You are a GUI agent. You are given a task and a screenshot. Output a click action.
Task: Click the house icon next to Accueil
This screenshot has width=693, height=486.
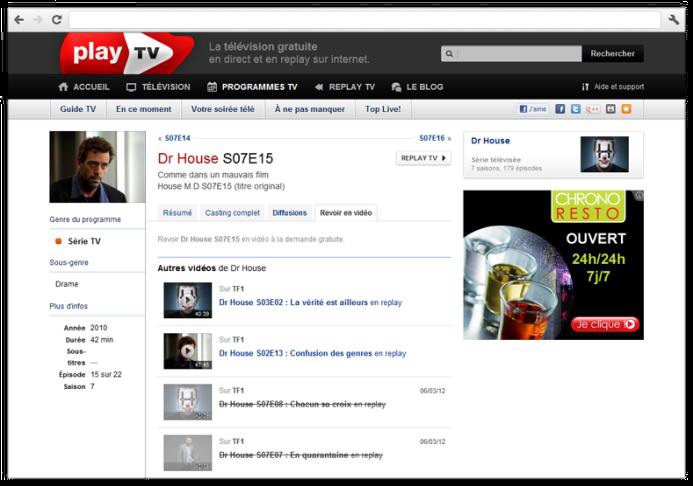click(63, 87)
